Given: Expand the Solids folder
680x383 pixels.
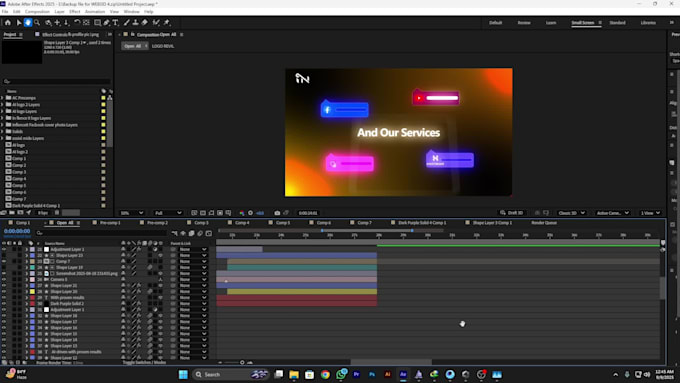Looking at the screenshot, I should [x=3, y=131].
